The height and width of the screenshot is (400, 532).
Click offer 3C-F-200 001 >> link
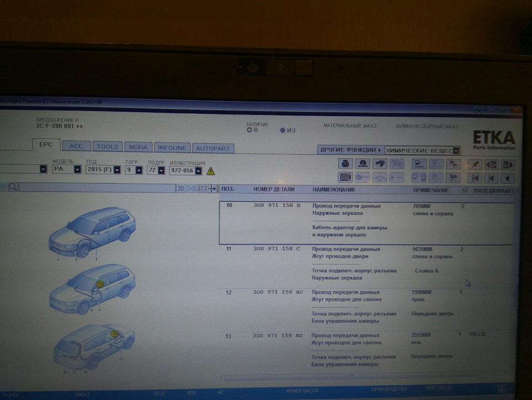(x=59, y=126)
